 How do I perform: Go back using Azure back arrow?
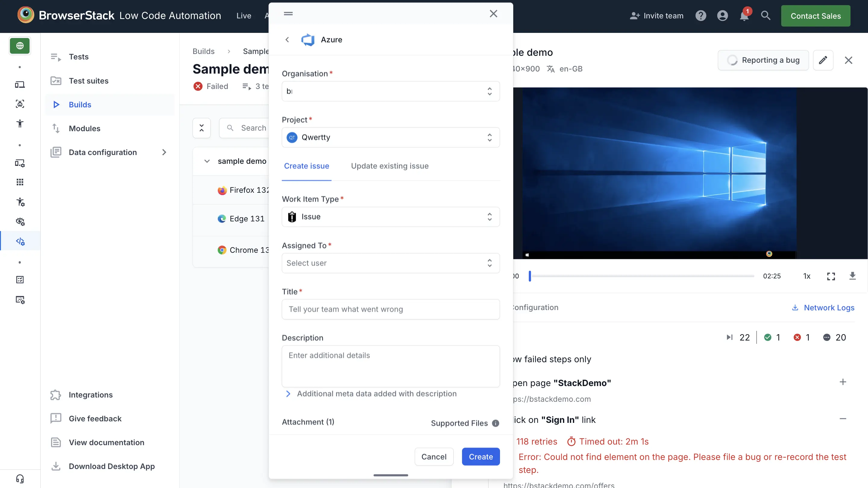click(x=287, y=40)
